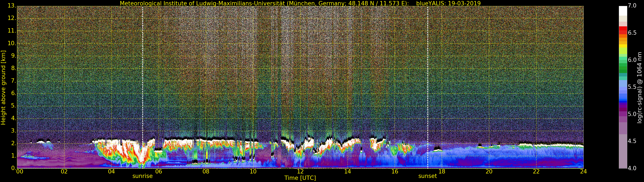Click the 3. height axis tick label
Viewport: 644px width, 182px height.
[13, 131]
